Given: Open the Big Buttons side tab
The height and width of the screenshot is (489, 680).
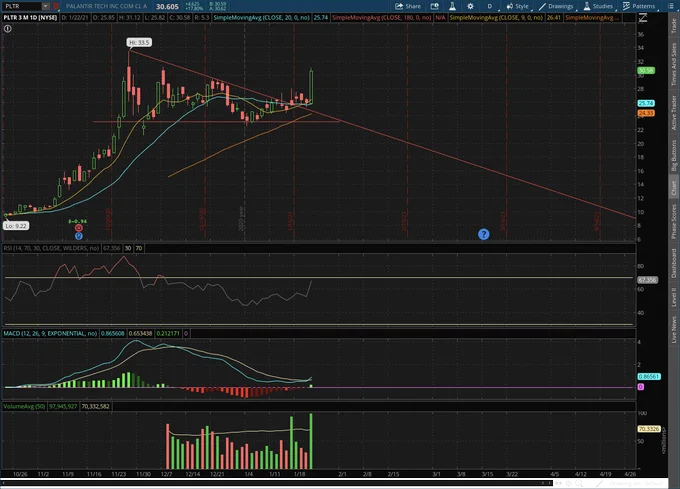Looking at the screenshot, I should (673, 155).
